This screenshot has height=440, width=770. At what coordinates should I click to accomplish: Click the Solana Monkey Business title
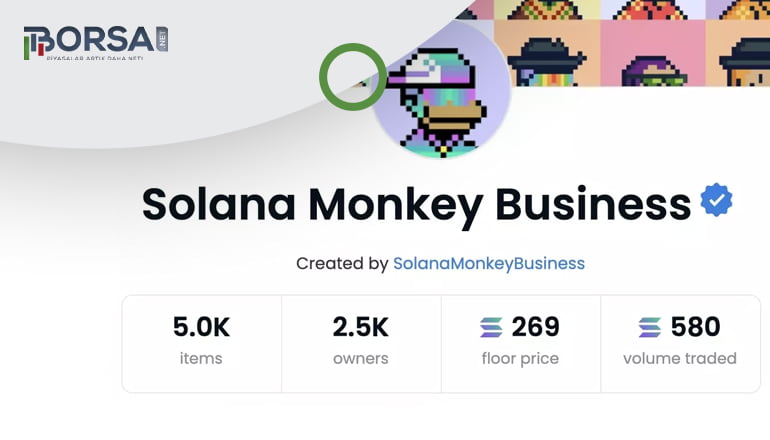coord(416,205)
